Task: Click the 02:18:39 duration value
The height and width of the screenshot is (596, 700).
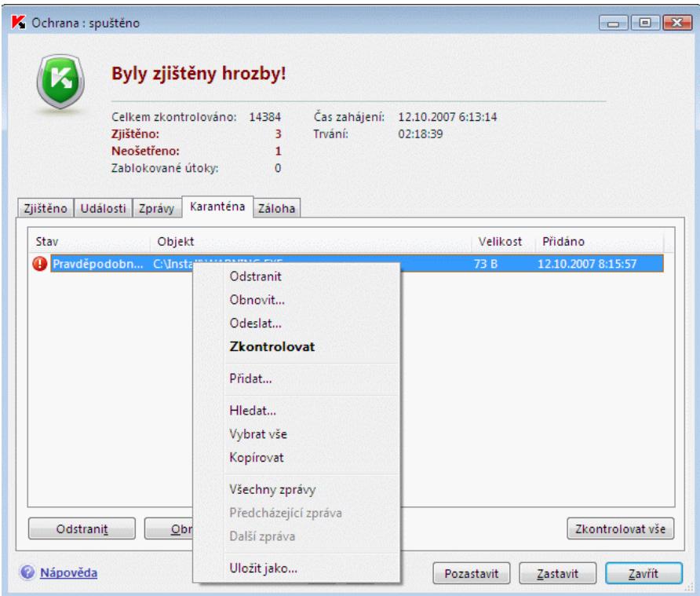Action: pos(421,134)
